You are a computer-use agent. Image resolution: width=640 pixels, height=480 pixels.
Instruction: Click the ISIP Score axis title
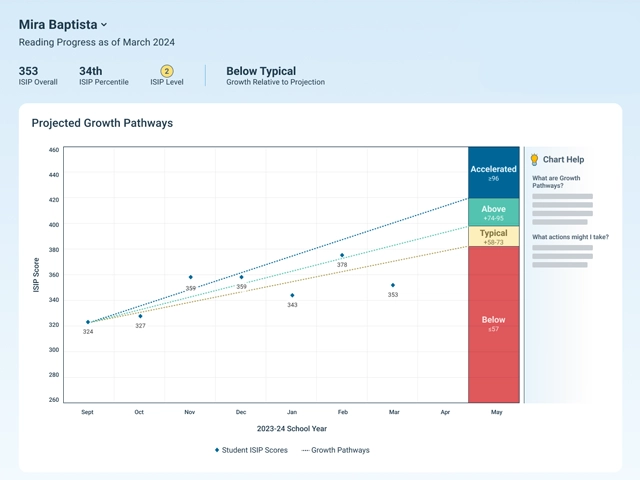(36, 275)
